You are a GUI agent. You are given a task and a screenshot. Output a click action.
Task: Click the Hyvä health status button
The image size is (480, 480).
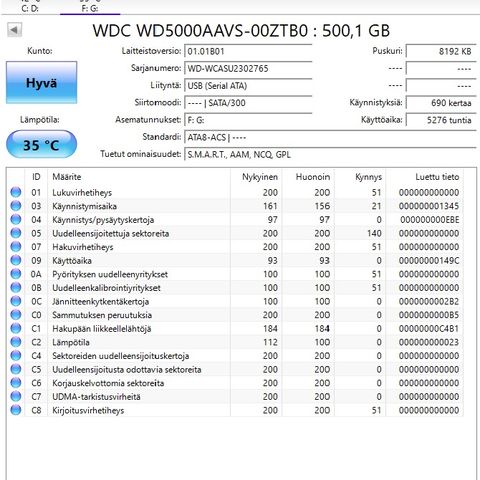click(41, 82)
